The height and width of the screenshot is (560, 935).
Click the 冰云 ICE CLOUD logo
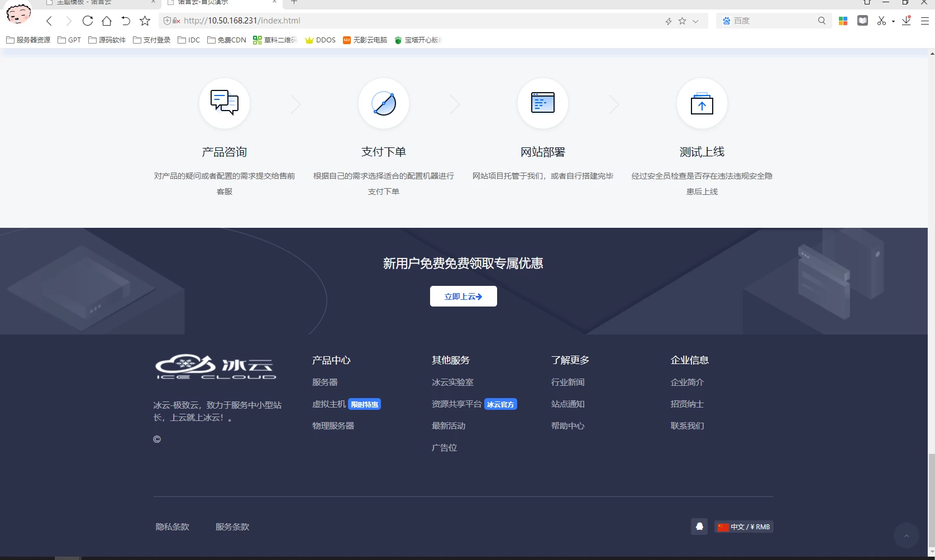(x=215, y=367)
